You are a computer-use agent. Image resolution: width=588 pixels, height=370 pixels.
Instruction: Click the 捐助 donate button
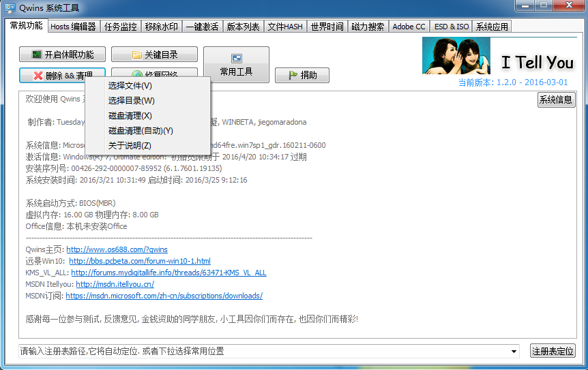302,75
